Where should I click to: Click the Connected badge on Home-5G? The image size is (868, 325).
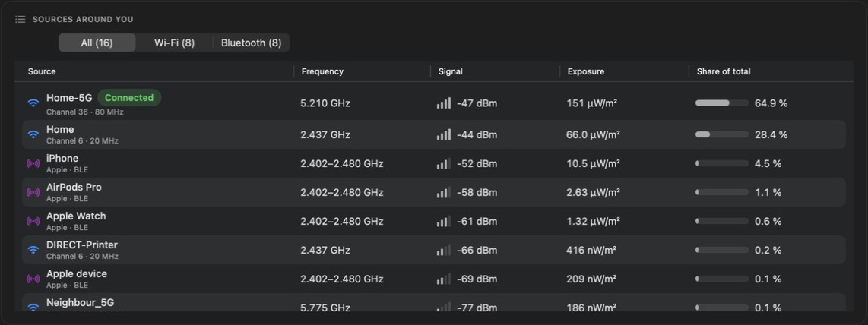(129, 98)
